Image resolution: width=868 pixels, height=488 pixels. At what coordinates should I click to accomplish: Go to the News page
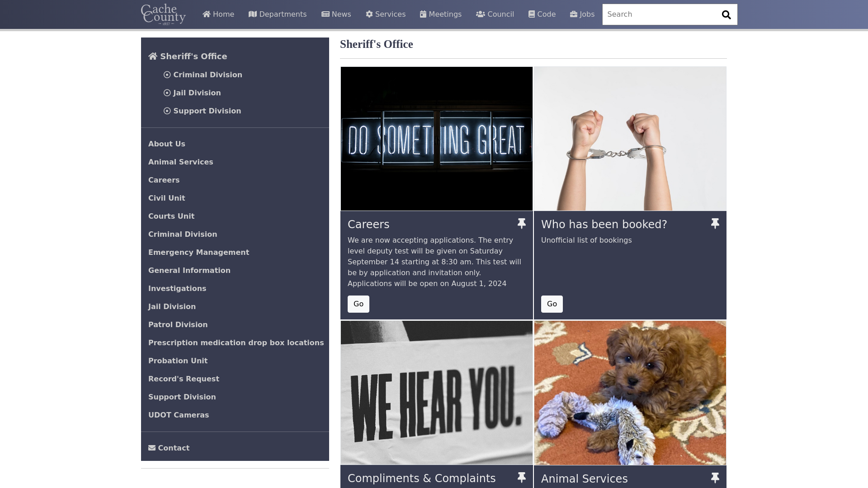pyautogui.click(x=336, y=14)
